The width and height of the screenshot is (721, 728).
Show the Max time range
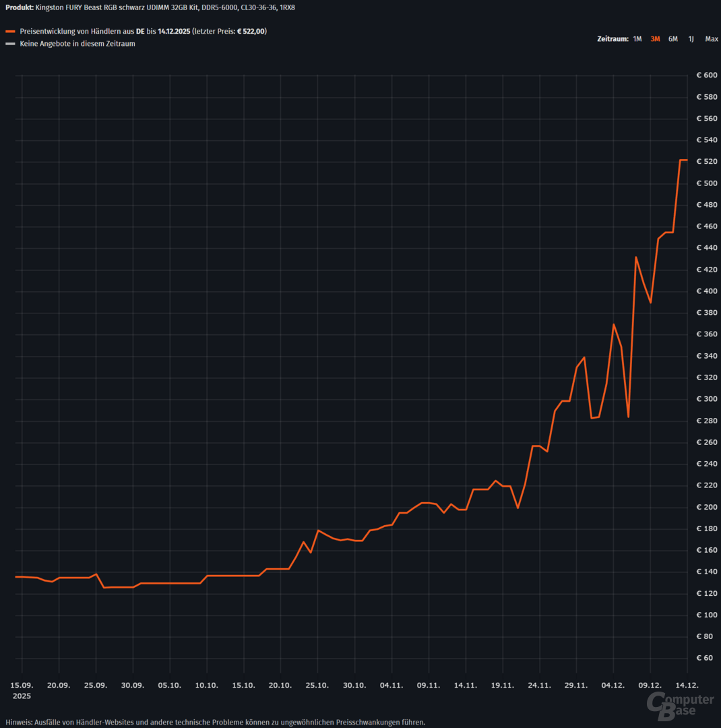pos(711,39)
